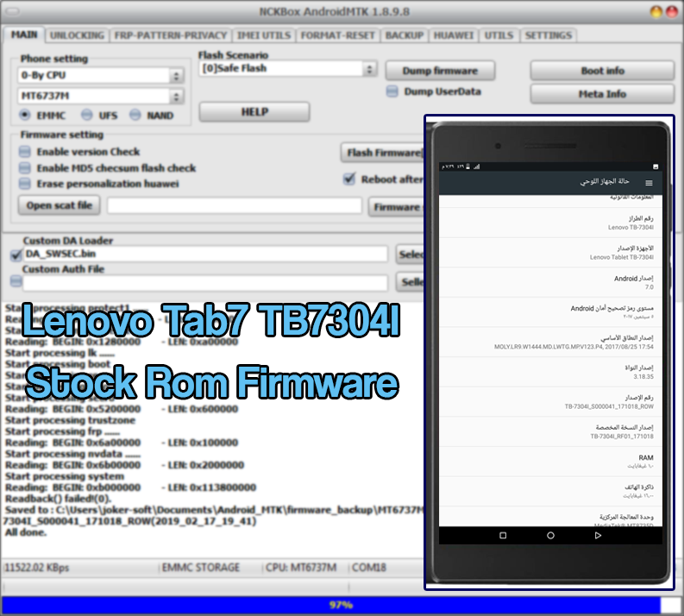The image size is (684, 616).
Task: Click the scat file path field
Action: click(x=235, y=205)
